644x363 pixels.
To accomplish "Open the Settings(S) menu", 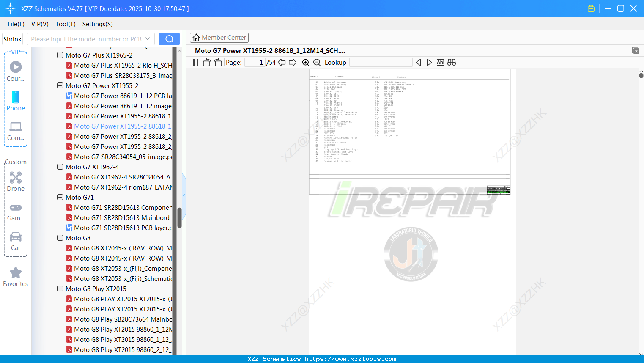I will pos(98,24).
